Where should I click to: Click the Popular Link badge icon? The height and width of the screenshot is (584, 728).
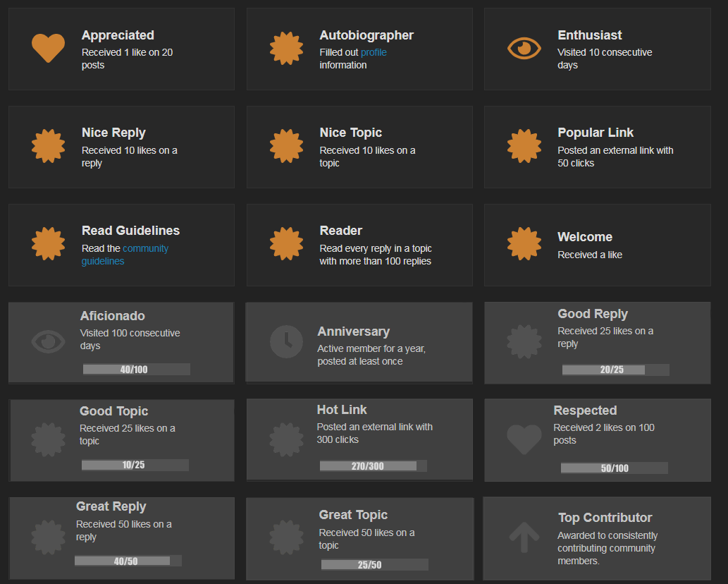(524, 146)
